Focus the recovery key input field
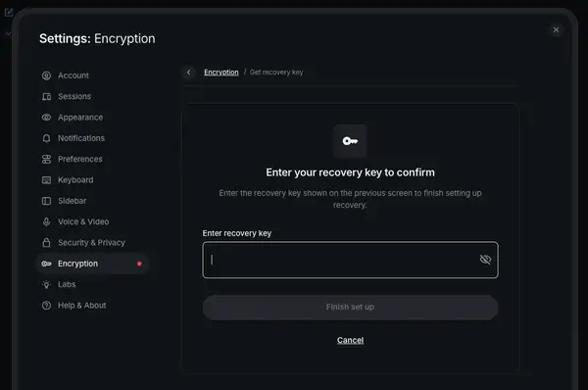Viewport: 588px width, 390px height. [x=350, y=260]
